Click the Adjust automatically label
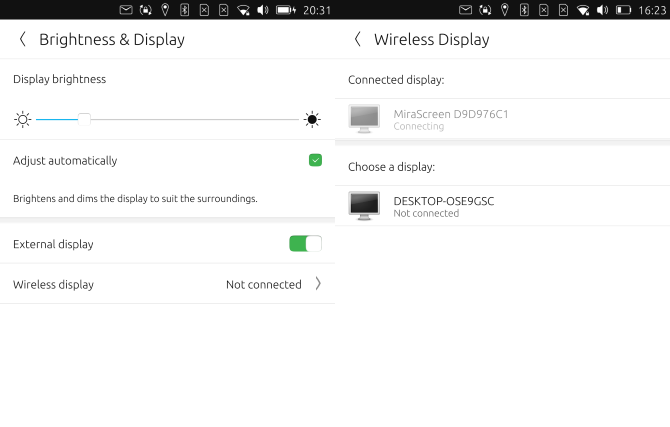 65,161
